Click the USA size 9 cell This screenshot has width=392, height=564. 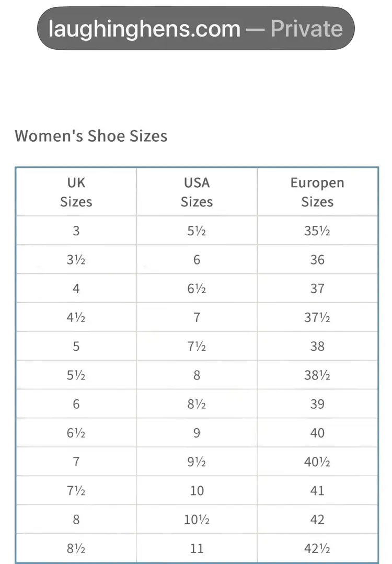[x=197, y=433]
